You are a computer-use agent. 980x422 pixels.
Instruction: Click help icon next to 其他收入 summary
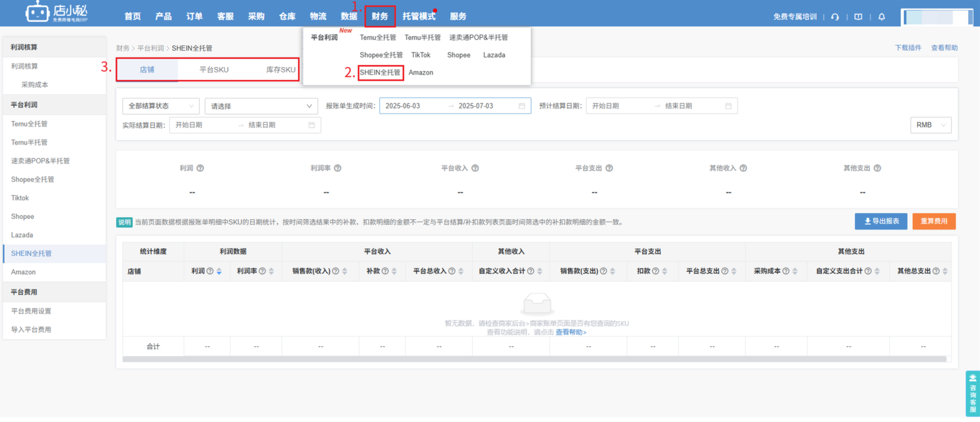coord(743,168)
